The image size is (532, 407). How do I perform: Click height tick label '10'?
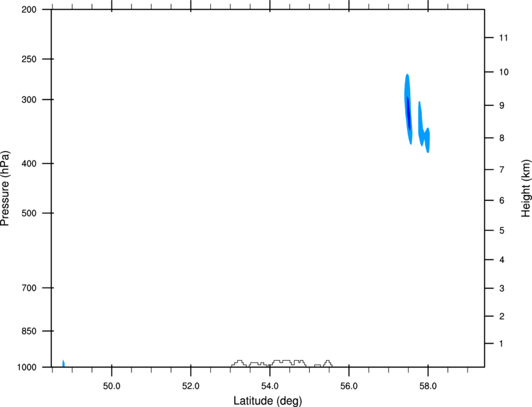(504, 72)
